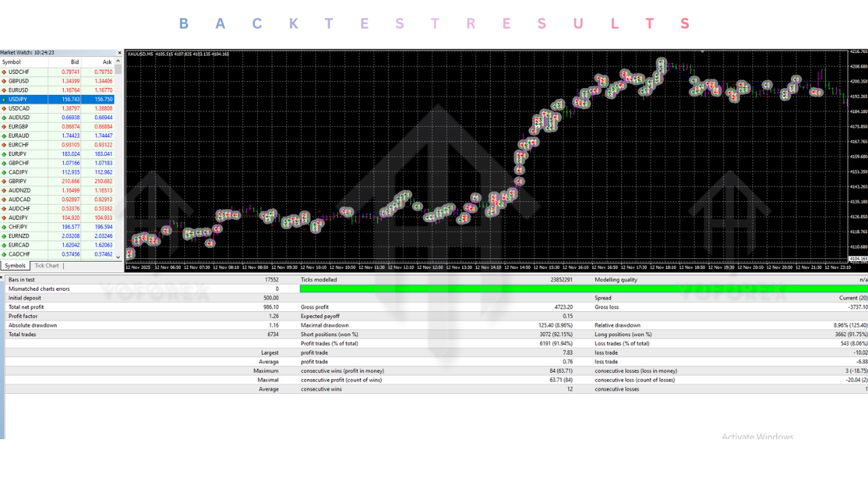The image size is (868, 488).
Task: Click the direction icon next to EURGBP
Action: click(4, 127)
